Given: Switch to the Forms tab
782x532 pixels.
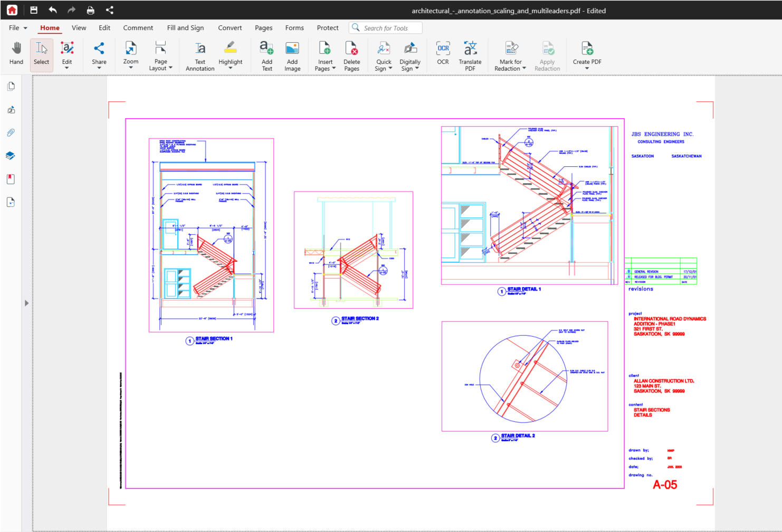Looking at the screenshot, I should coord(294,28).
